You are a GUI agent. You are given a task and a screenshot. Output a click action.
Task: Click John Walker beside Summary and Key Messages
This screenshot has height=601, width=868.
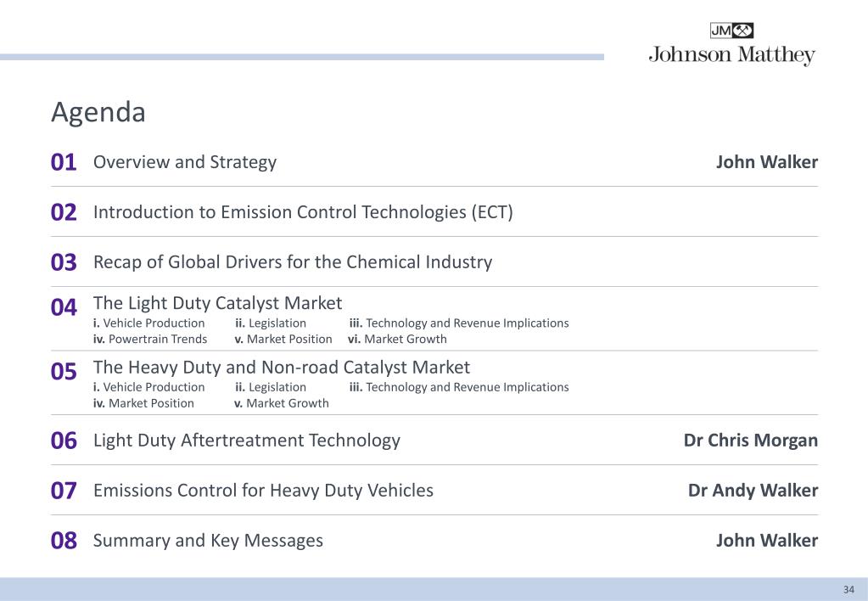coord(767,540)
